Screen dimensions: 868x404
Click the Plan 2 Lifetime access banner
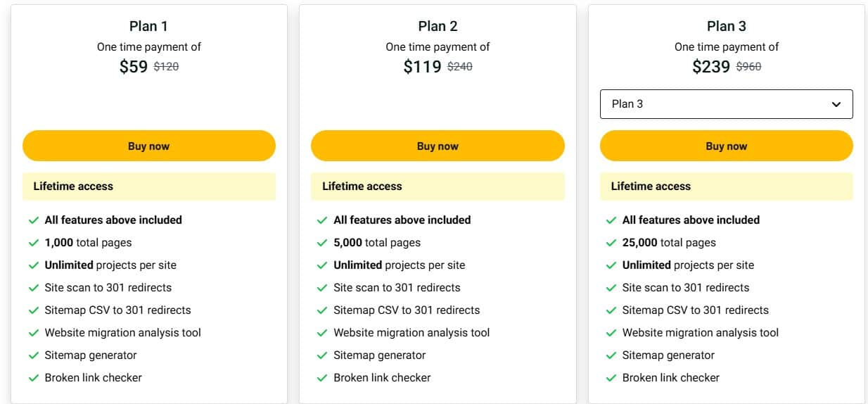pyautogui.click(x=438, y=187)
